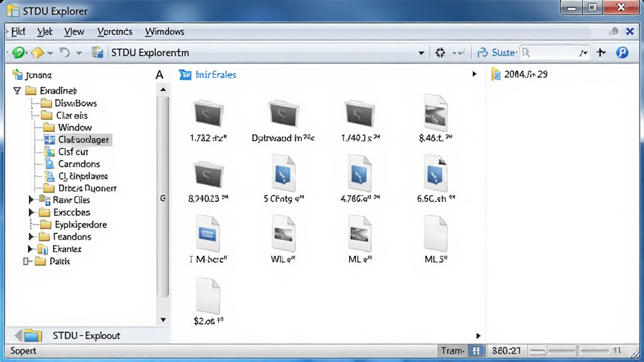The image size is (644, 362).
Task: Click the blue icon beside bnirErales header
Action: point(186,75)
